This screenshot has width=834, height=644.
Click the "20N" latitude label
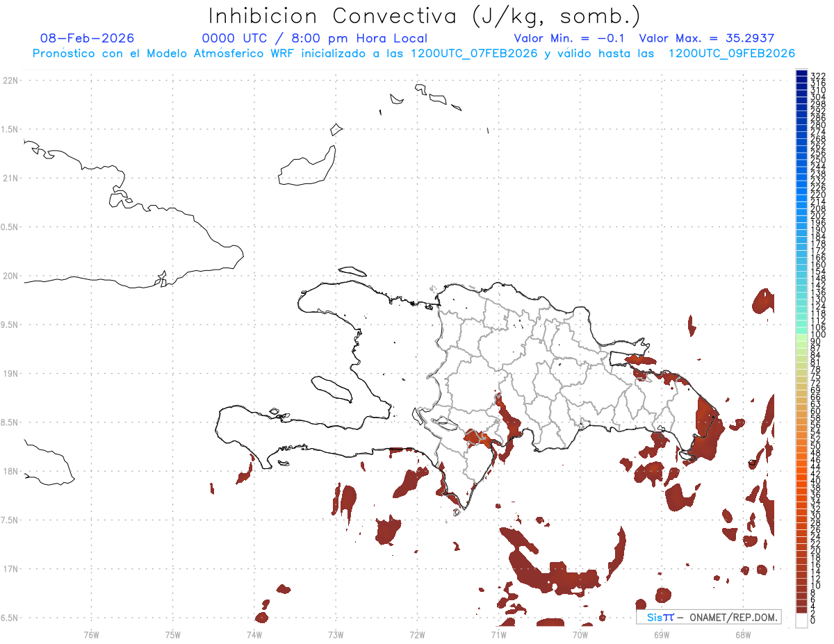click(x=10, y=276)
